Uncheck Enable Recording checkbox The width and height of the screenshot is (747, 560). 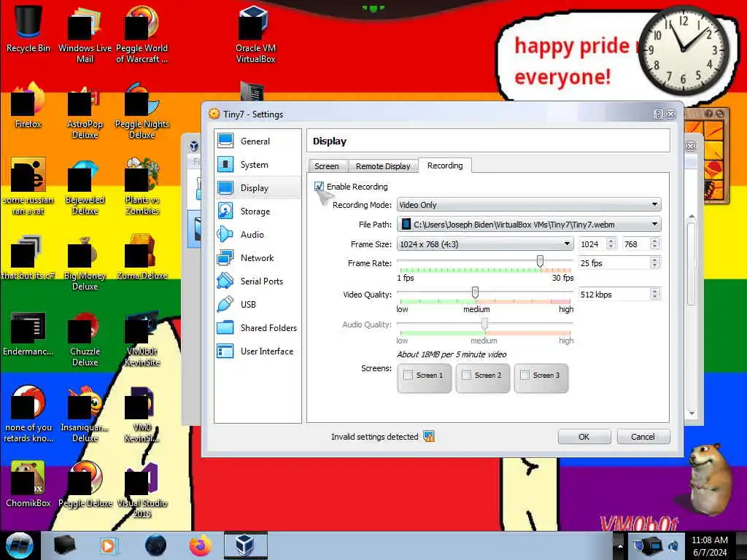(x=320, y=186)
